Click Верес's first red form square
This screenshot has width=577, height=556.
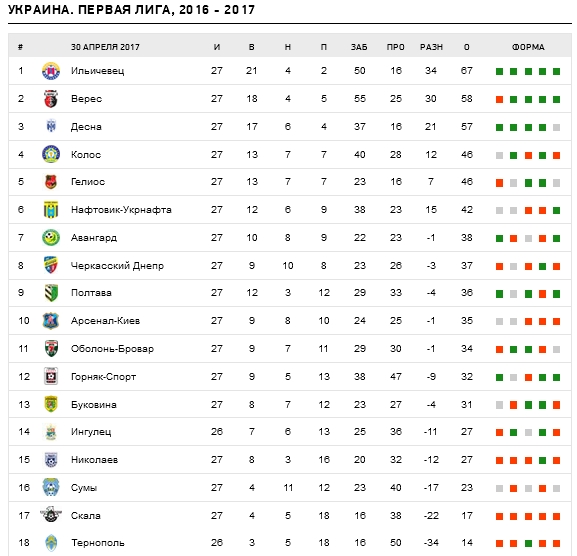499,99
